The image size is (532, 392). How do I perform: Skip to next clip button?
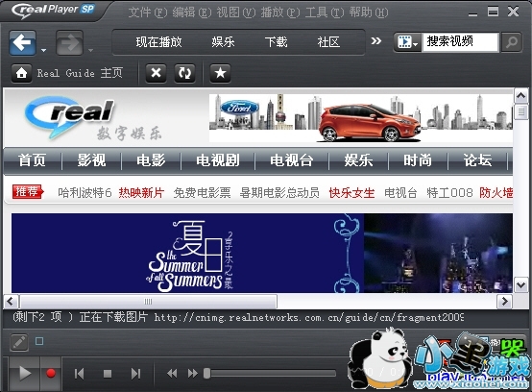pyautogui.click(x=135, y=374)
